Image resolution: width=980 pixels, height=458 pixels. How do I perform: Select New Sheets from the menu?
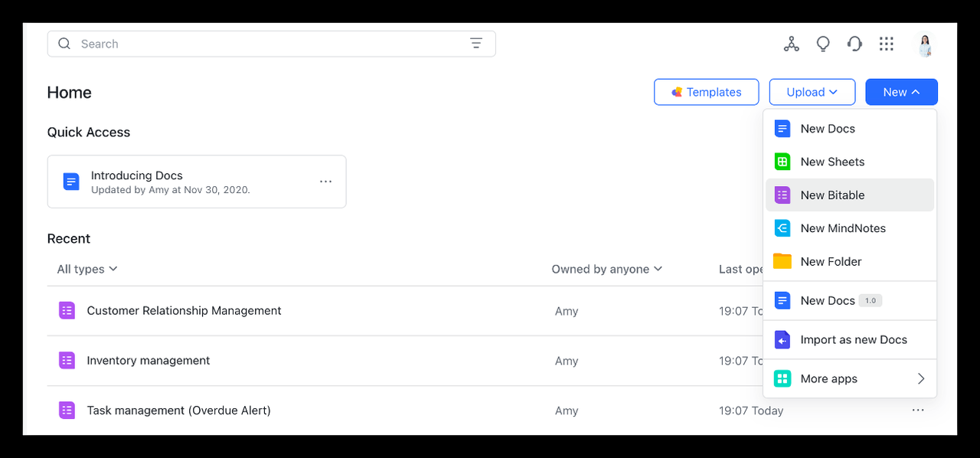click(832, 162)
